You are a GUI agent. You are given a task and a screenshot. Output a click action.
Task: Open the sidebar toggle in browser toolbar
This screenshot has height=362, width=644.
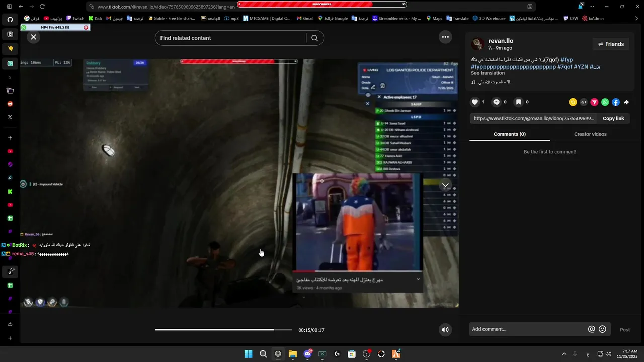(x=9, y=7)
